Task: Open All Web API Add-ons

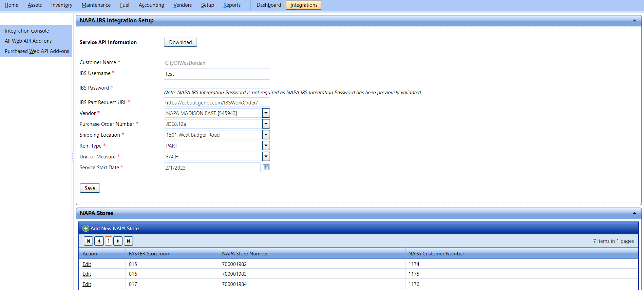Action: (28, 41)
